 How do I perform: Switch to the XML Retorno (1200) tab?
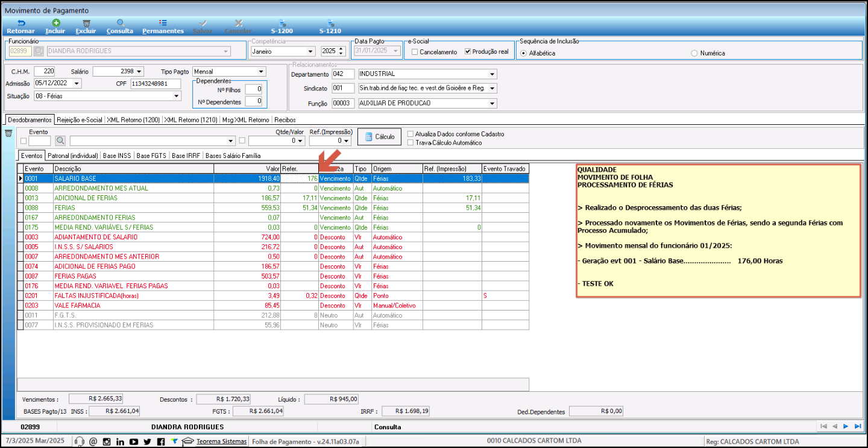(133, 119)
